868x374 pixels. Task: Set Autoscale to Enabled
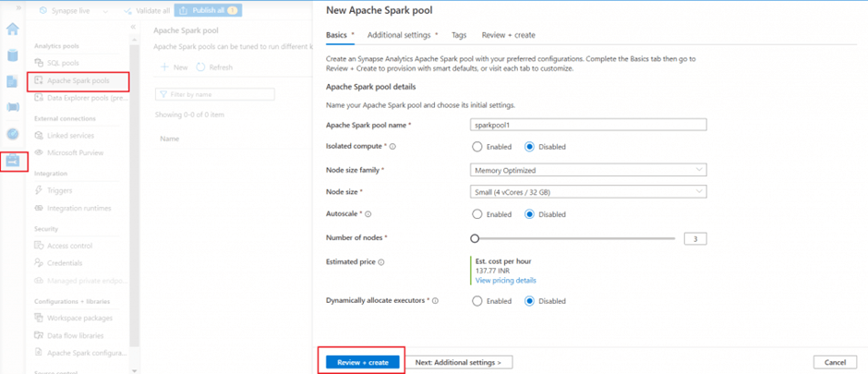[x=477, y=214]
